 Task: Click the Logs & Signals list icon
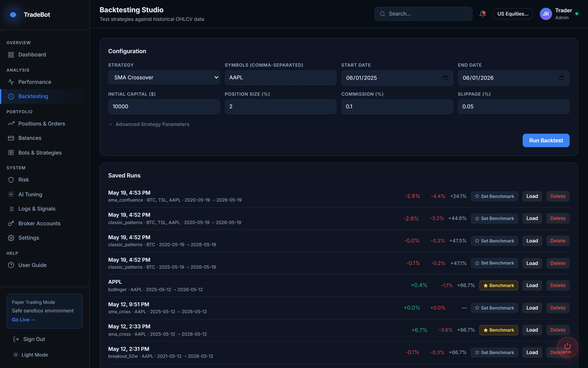[x=11, y=209]
